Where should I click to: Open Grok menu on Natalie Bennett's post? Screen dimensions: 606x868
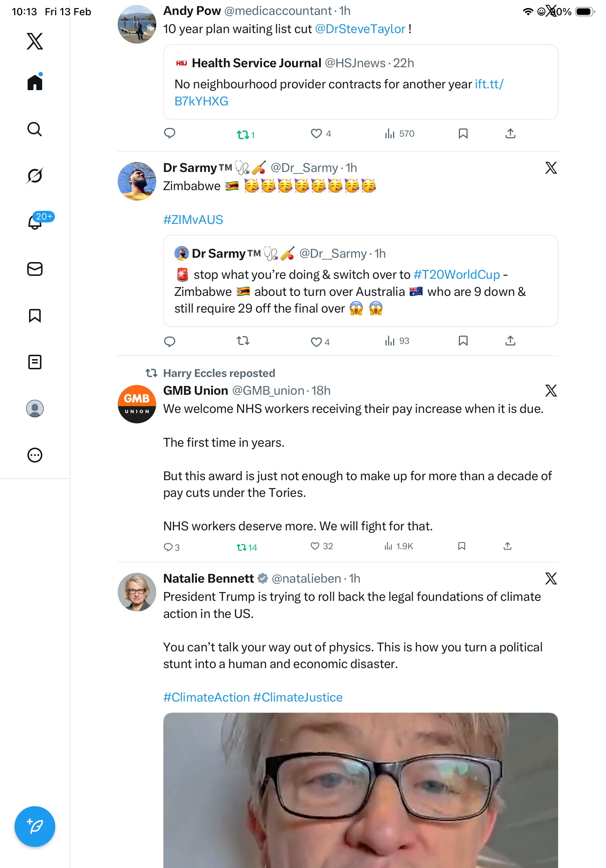[550, 578]
